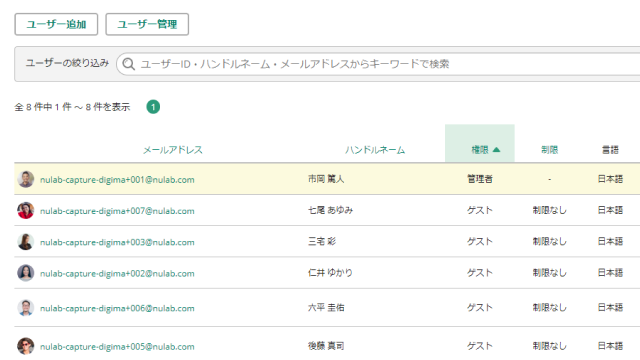The width and height of the screenshot is (640, 360).
Task: Open nulab-capture-digima+006@nulab.com link
Action: (117, 308)
